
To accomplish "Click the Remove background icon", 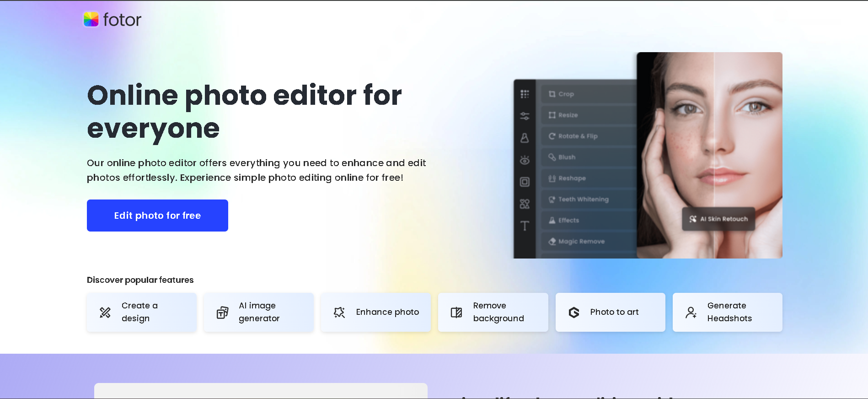I will click(456, 313).
